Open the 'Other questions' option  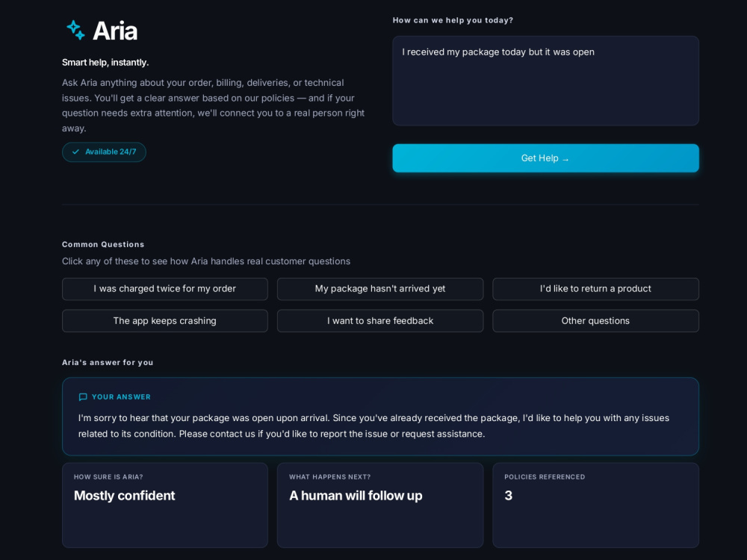(x=595, y=321)
